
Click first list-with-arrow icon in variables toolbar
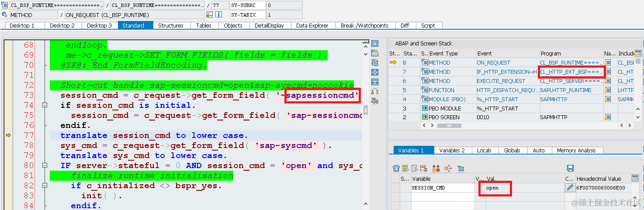pyautogui.click(x=406, y=169)
